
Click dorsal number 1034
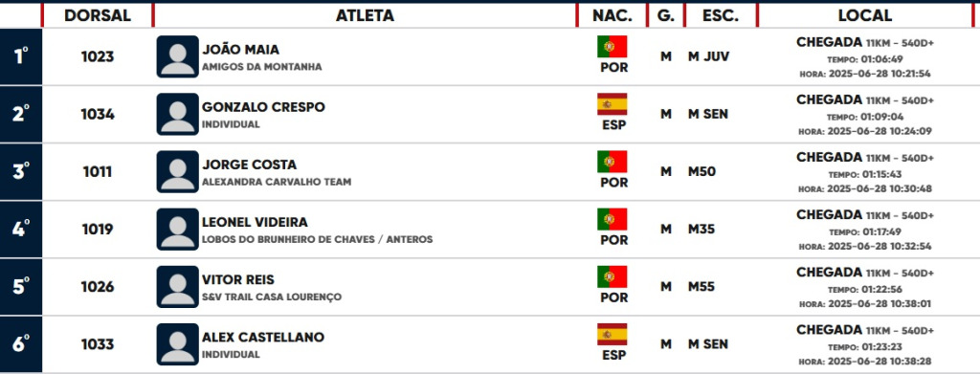98,114
